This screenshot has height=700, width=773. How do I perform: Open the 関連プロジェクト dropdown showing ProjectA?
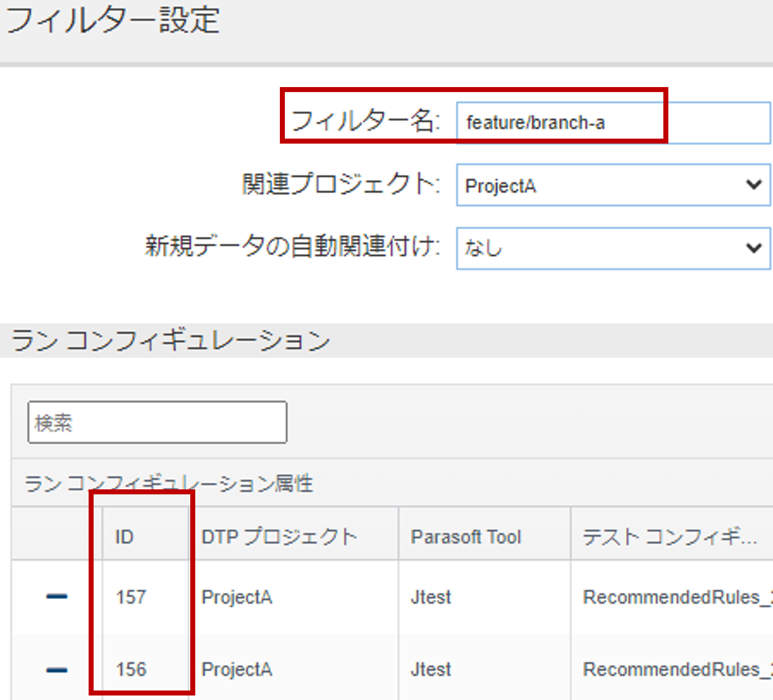(x=613, y=185)
